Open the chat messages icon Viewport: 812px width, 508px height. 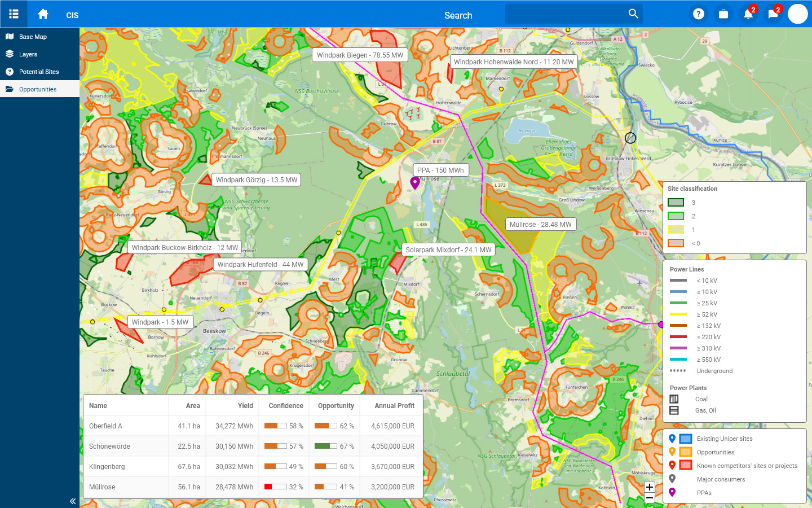tap(773, 14)
